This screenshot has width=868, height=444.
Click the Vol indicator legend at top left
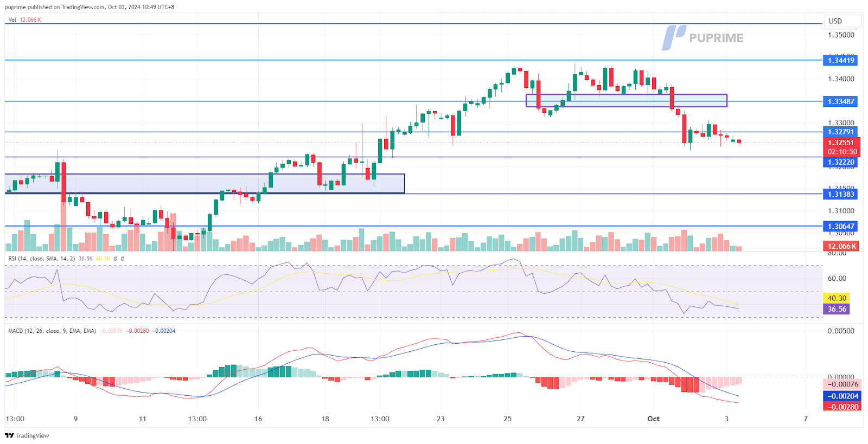click(x=24, y=20)
